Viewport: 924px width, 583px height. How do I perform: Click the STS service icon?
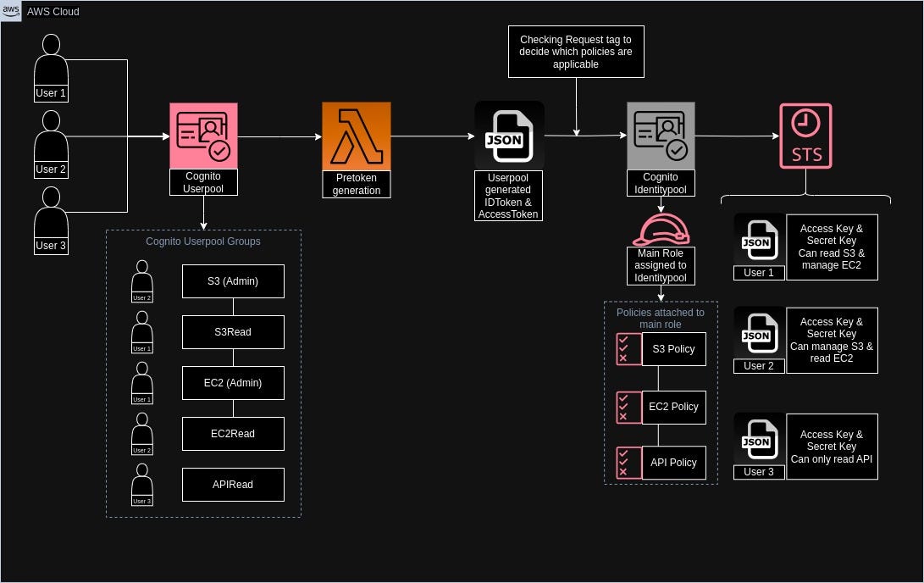pos(805,136)
